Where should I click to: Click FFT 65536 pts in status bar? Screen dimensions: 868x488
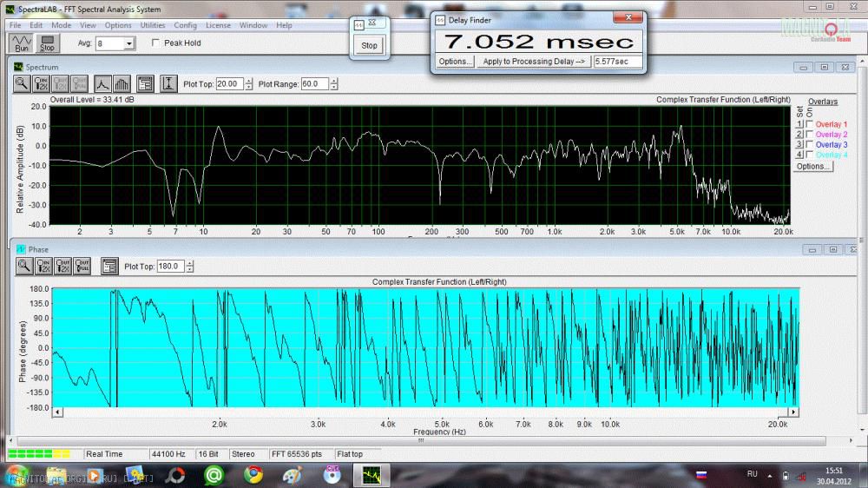[297, 454]
